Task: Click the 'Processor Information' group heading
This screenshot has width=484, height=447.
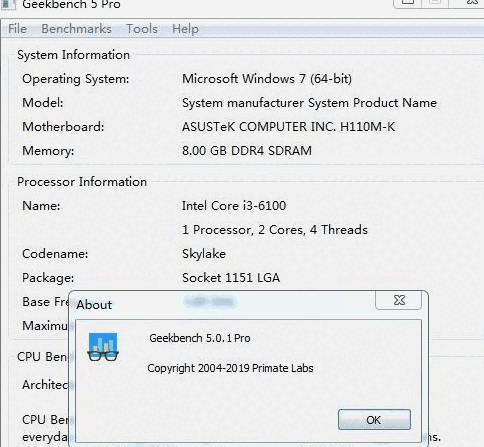Action: click(x=82, y=182)
